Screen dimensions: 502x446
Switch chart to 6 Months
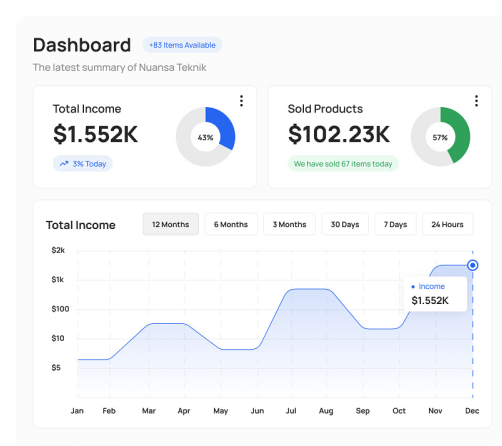231,224
